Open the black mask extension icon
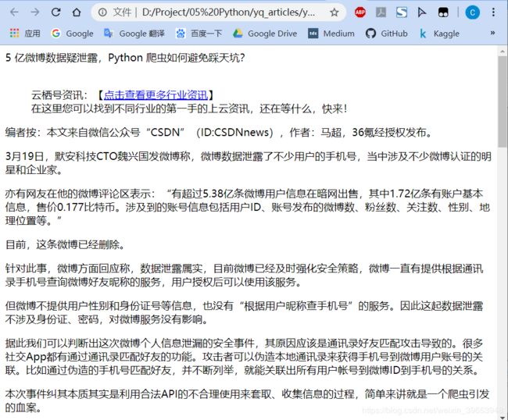Image resolution: width=508 pixels, height=420 pixels. (443, 12)
